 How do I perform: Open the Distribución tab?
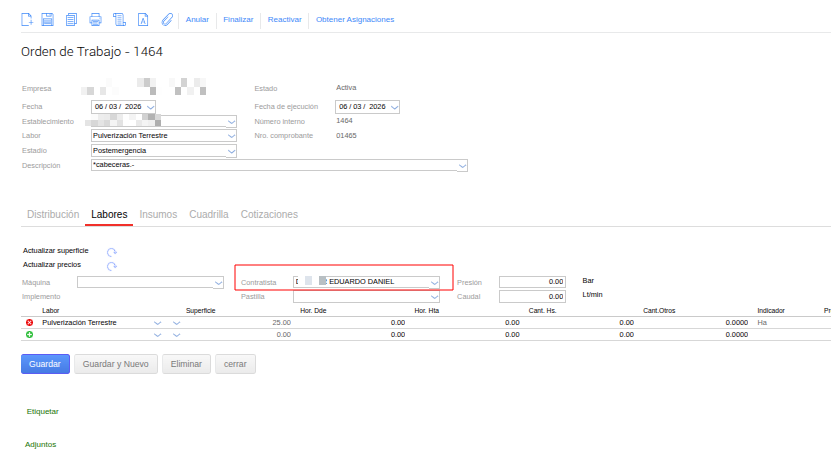(52, 214)
